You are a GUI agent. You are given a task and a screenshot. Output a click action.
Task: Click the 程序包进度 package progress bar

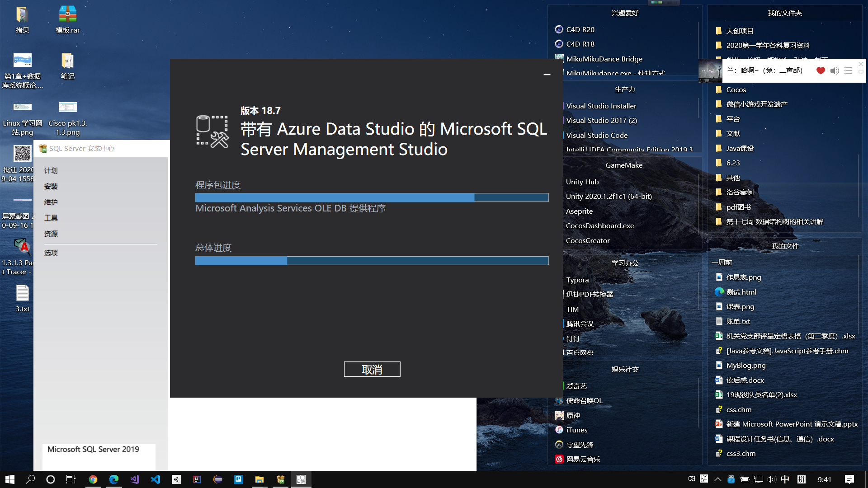pyautogui.click(x=372, y=197)
